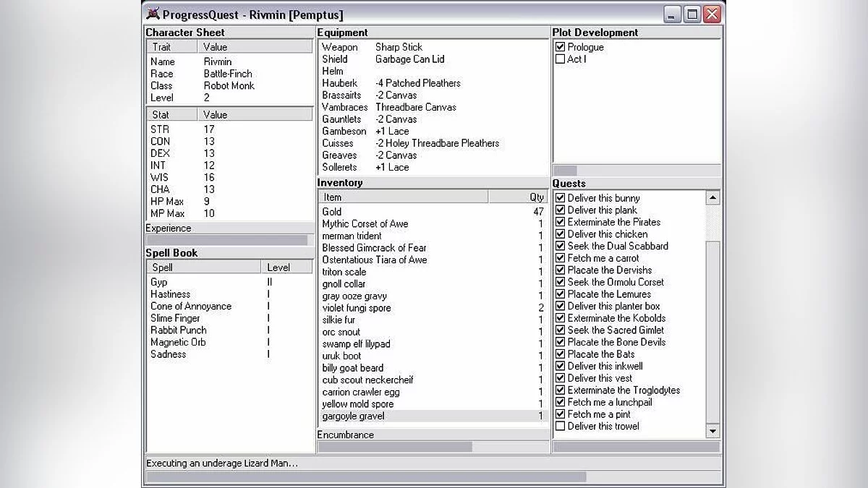The height and width of the screenshot is (488, 868).
Task: Click the Item column header in Inventory
Action: pos(404,197)
